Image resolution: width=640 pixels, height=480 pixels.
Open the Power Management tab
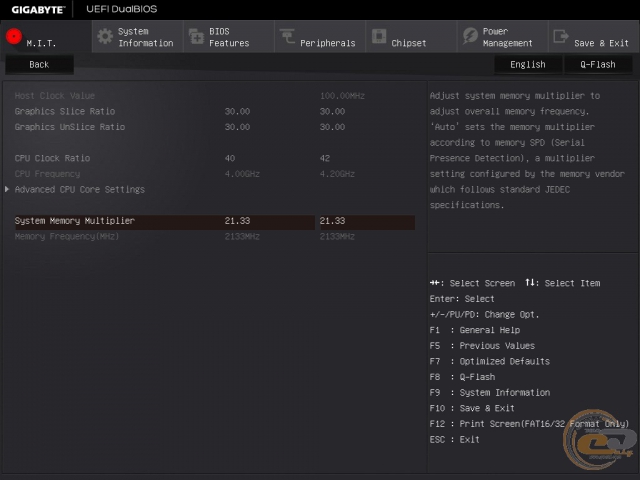click(x=502, y=37)
